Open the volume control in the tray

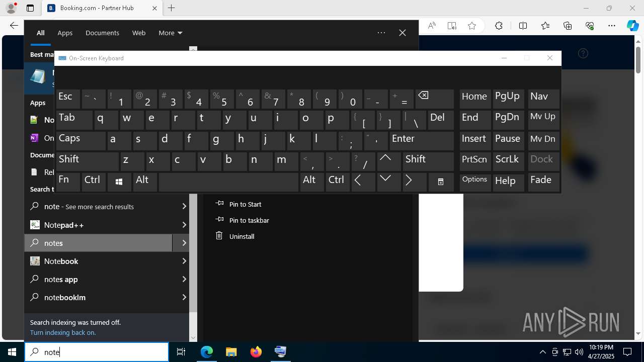click(579, 352)
